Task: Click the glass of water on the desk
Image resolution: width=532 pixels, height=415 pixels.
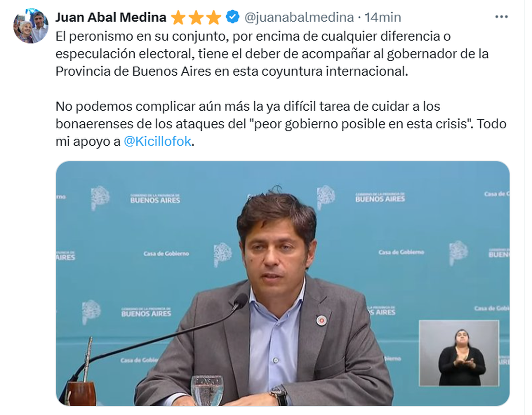Action: tap(207, 391)
